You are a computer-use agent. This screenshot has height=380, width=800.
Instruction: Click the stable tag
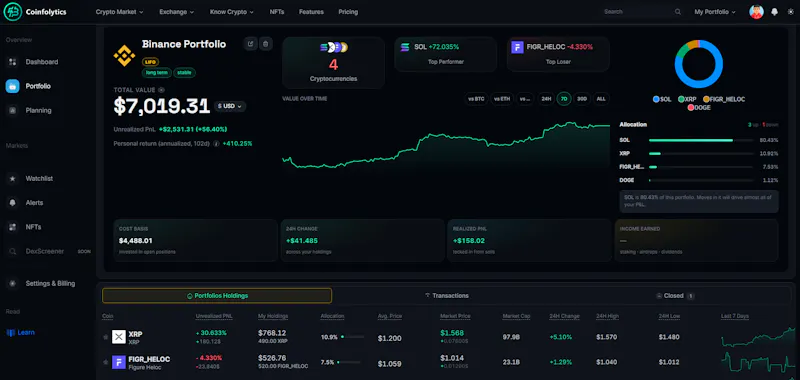pyautogui.click(x=184, y=72)
